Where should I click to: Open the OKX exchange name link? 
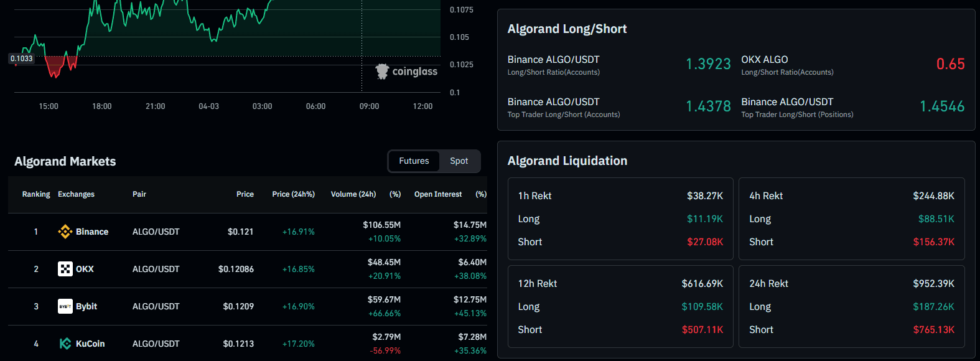[x=85, y=269]
